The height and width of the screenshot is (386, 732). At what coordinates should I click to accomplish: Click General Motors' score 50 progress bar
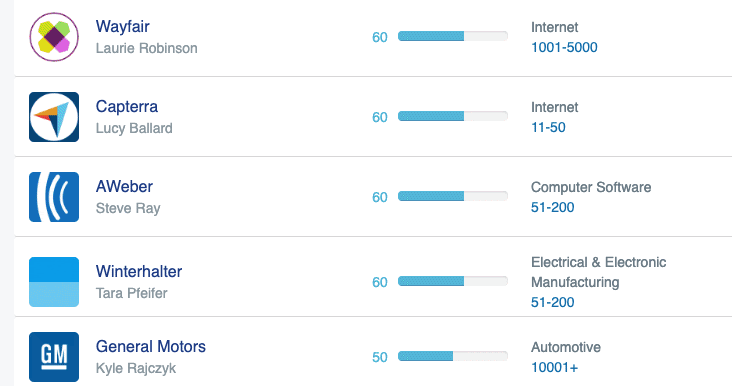[x=452, y=356]
